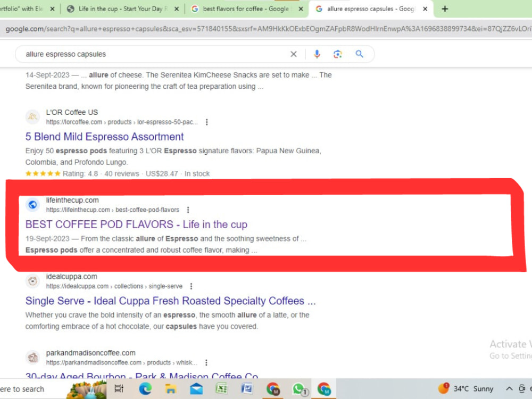Show hidden system tray icons

tap(509, 389)
